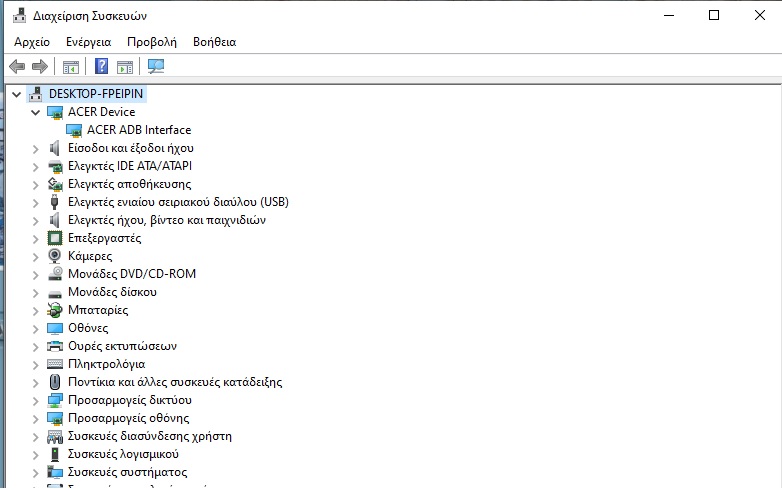Click the Back arrow toolbar button
The width and height of the screenshot is (782, 490).
click(17, 67)
